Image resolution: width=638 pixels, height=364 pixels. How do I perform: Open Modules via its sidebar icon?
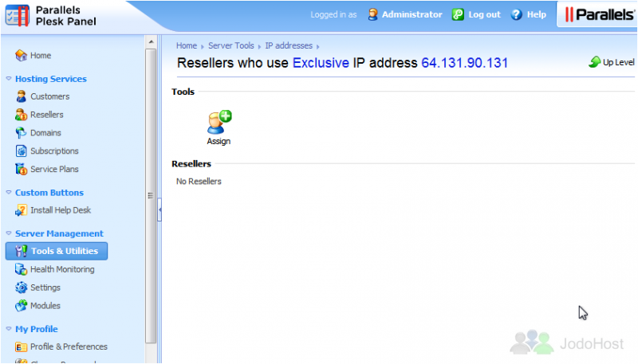coord(22,306)
